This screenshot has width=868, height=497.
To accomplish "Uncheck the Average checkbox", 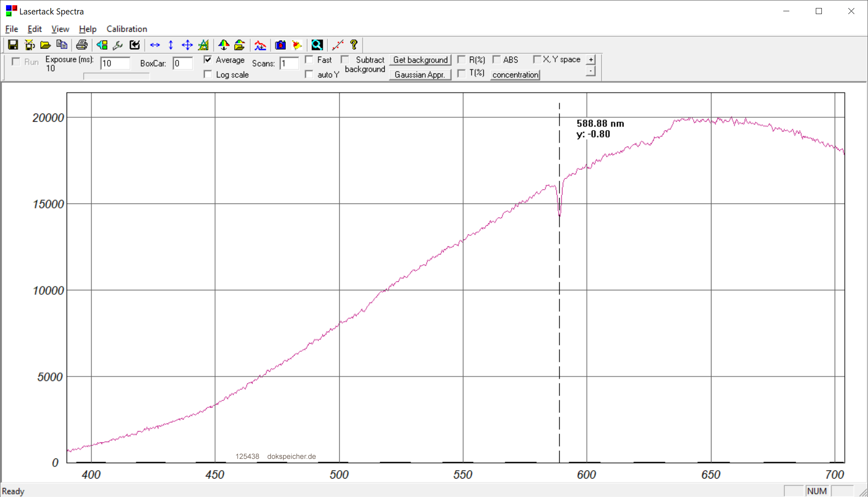I will point(208,60).
